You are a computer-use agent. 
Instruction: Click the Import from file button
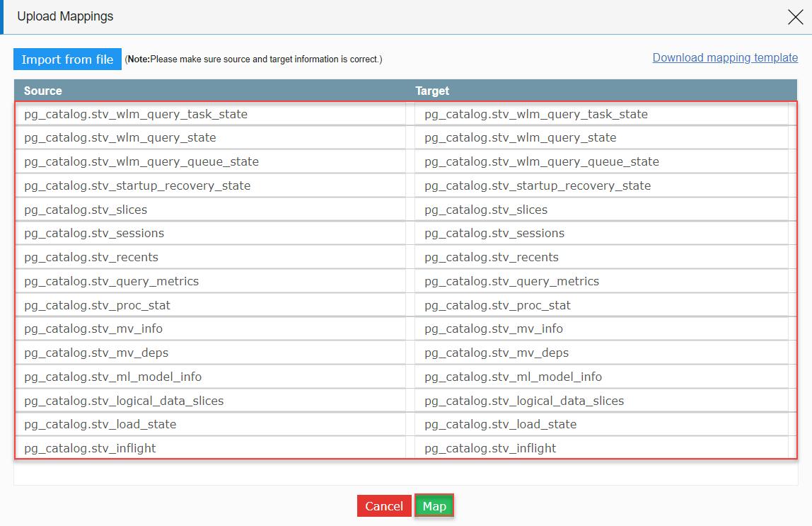(67, 59)
